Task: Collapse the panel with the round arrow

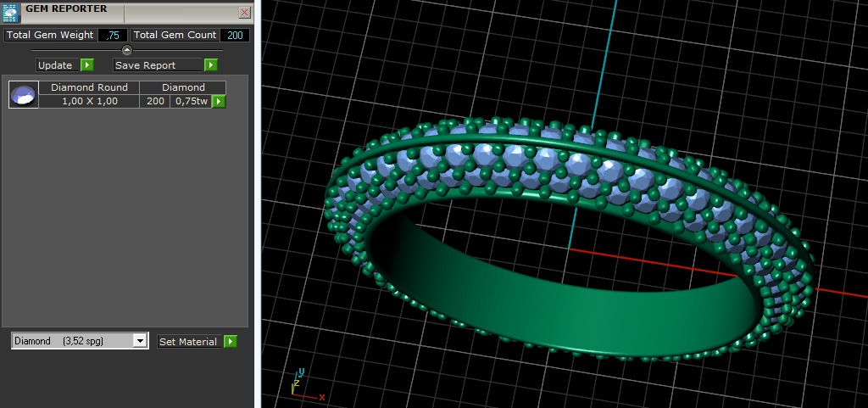Action: 127,50
